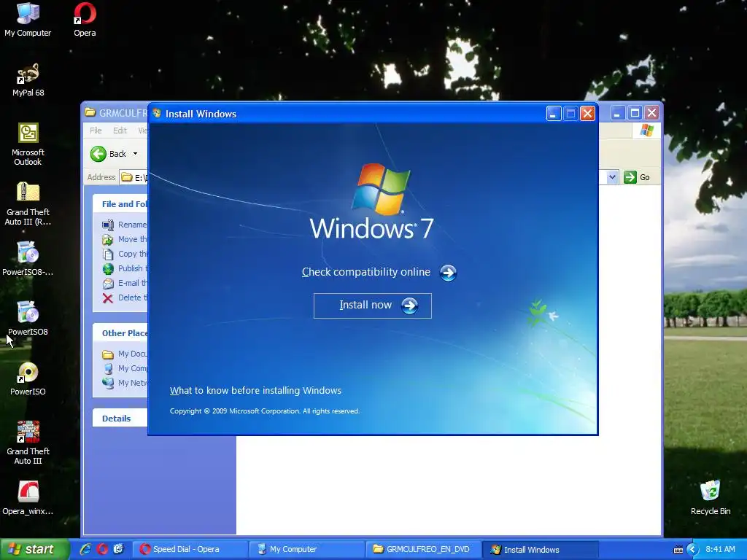
Task: Switch to Install Windows taskbar button
Action: pyautogui.click(x=541, y=550)
